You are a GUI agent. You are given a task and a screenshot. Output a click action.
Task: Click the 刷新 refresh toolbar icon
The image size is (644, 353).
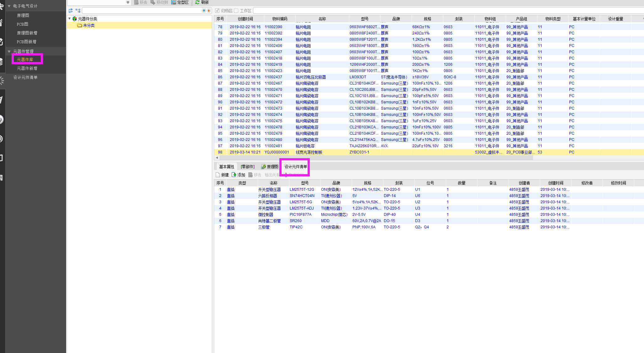(x=197, y=2)
